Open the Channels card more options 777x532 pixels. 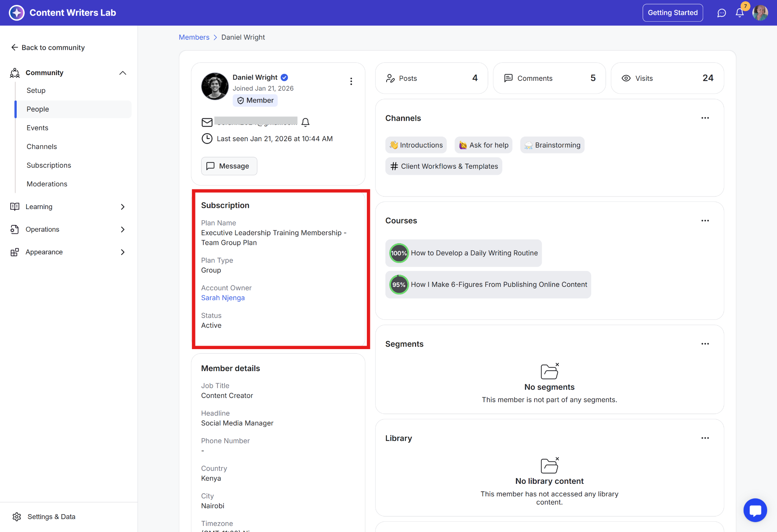point(705,118)
